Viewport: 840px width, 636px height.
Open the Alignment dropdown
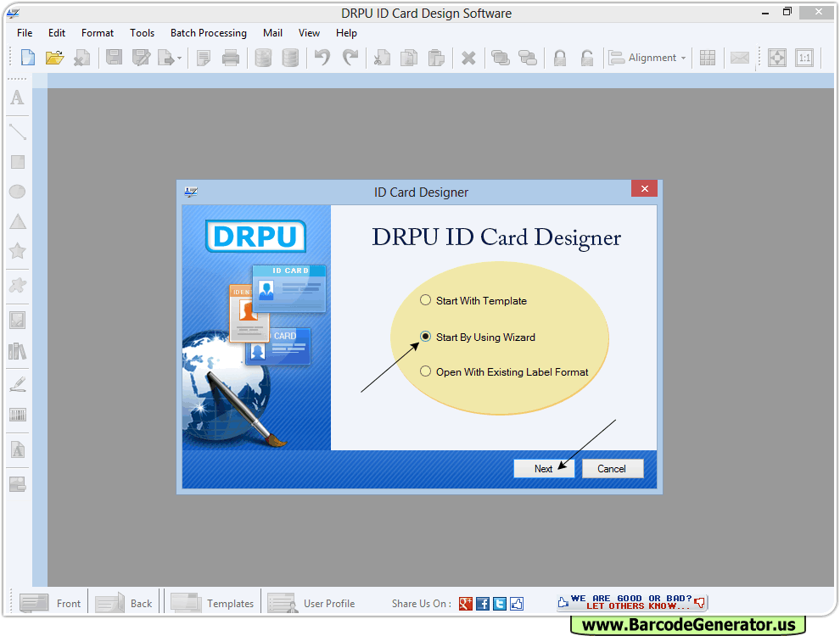pyautogui.click(x=648, y=58)
